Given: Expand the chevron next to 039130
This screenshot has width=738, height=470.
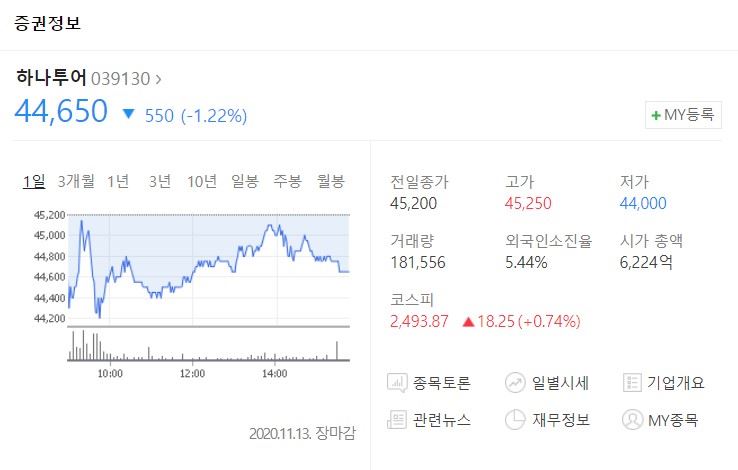Looking at the screenshot, I should coord(158,79).
